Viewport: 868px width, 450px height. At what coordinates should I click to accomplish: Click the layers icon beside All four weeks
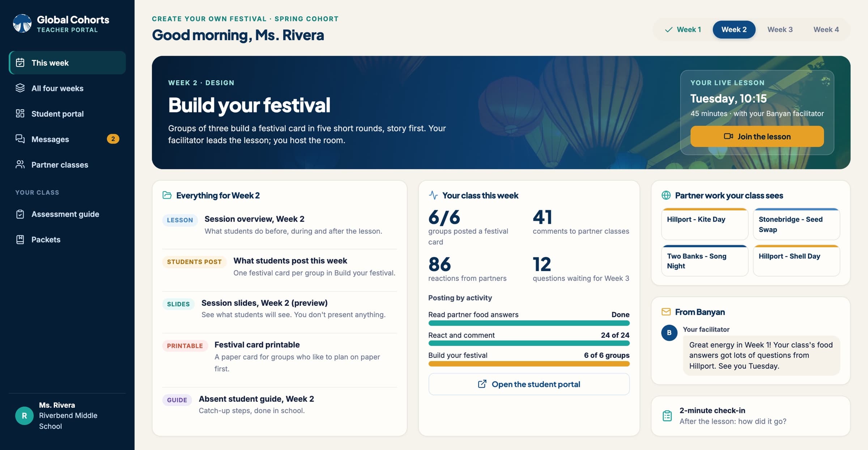[20, 88]
